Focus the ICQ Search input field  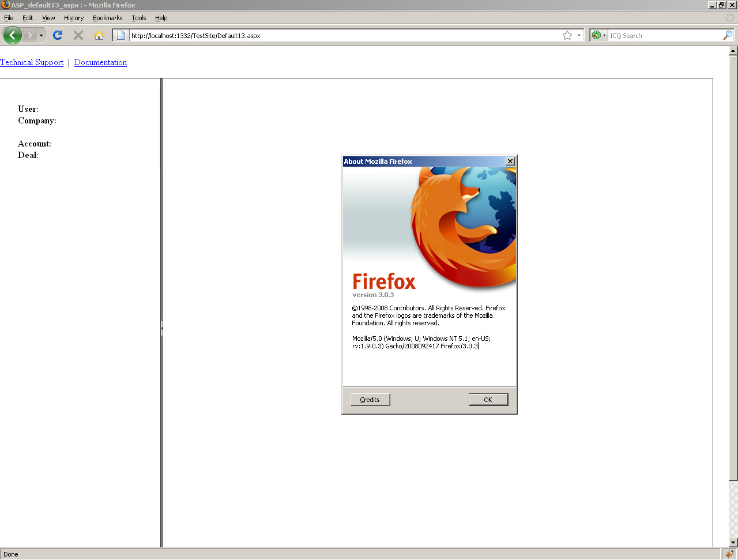tap(665, 35)
